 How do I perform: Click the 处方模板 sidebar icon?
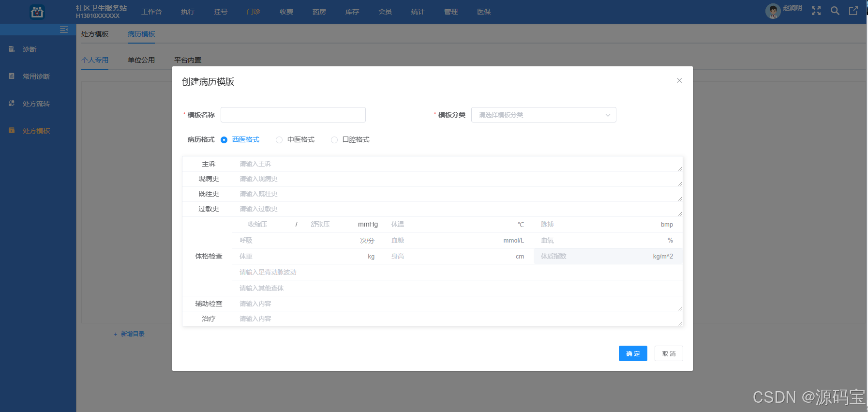point(12,130)
